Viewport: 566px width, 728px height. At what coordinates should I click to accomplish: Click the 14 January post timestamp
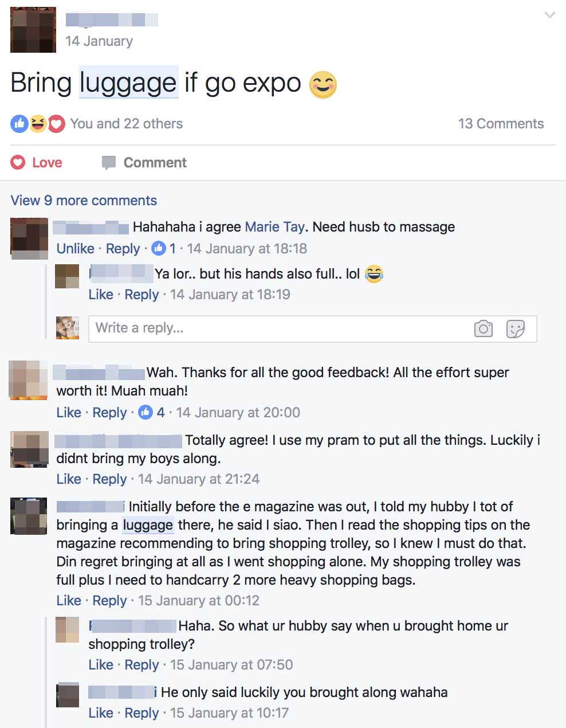[x=99, y=41]
